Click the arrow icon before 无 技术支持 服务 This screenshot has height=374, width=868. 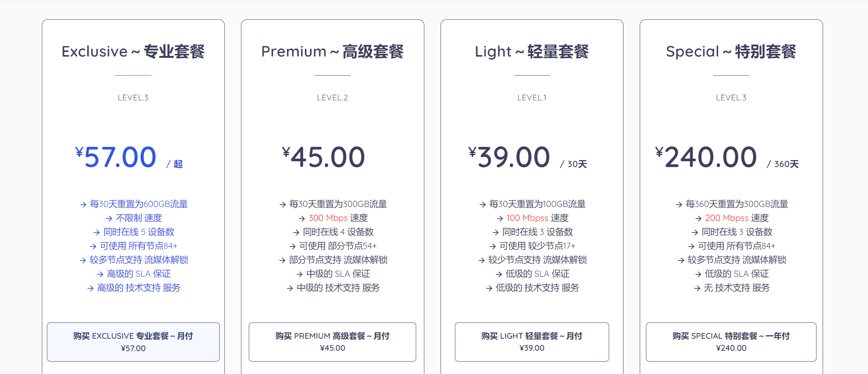coord(698,288)
